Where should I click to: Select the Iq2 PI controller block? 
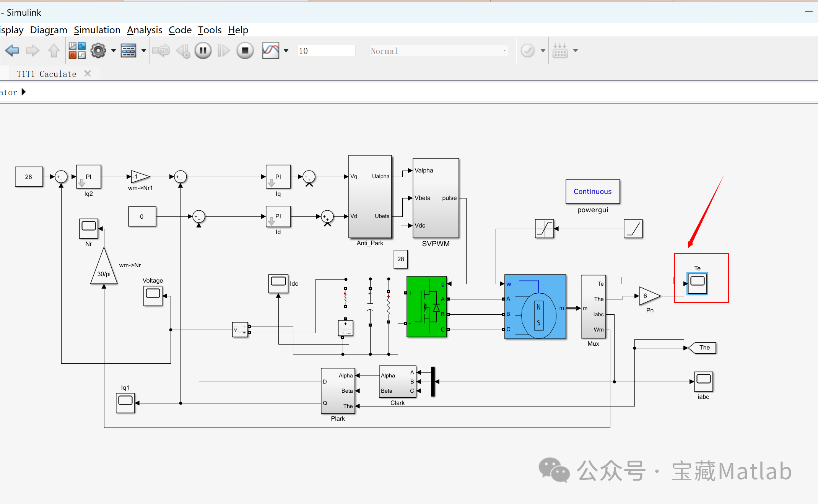(89, 177)
